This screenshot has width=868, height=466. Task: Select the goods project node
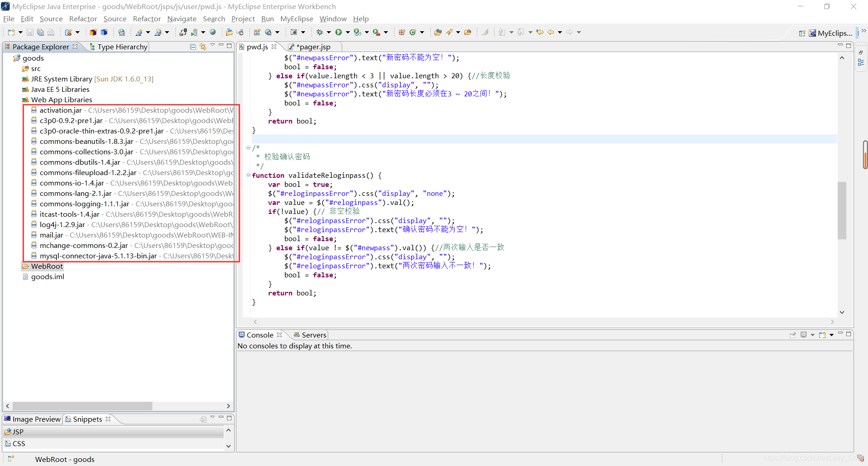pos(33,58)
